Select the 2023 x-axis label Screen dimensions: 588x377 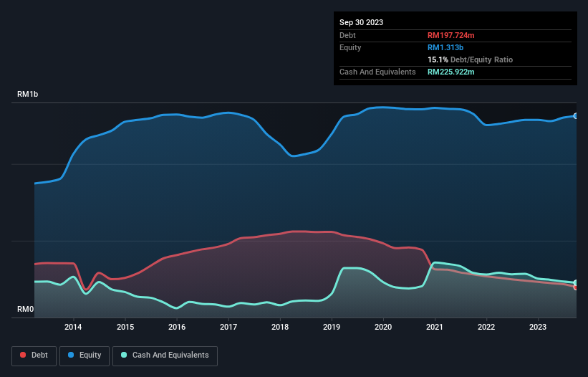tap(538, 328)
